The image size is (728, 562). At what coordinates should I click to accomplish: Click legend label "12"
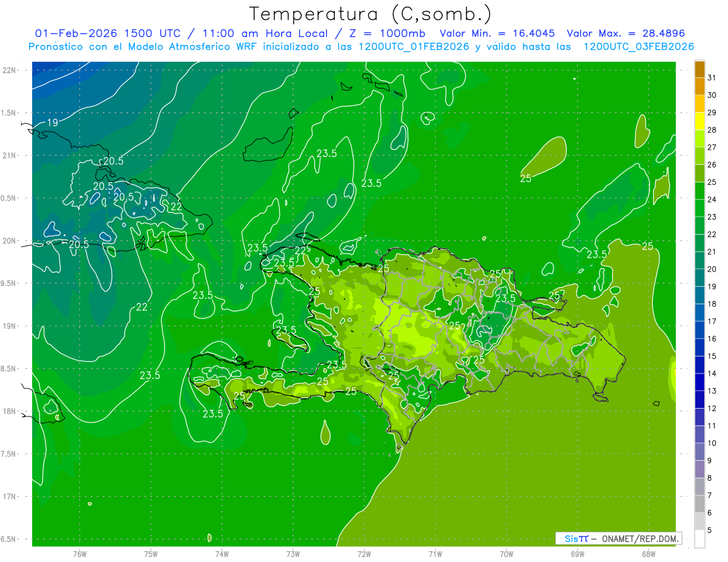[x=712, y=409]
